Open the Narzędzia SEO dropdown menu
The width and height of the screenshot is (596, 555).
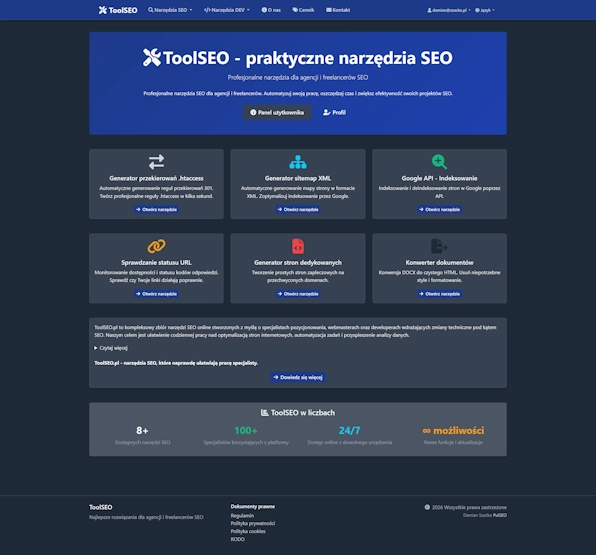click(x=170, y=10)
